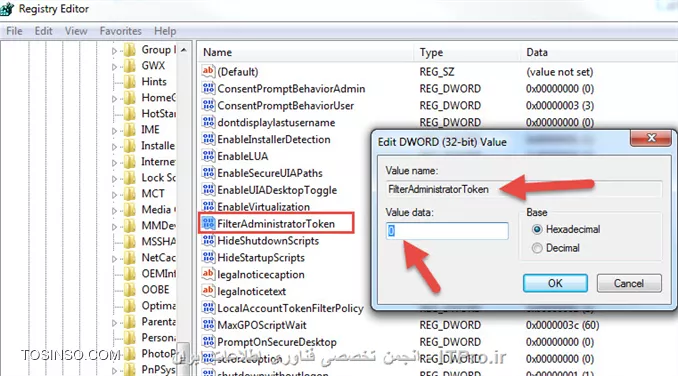Viewport: 678px width, 376px height.
Task: Select the EnableInstallerDetection DWORD icon
Action: [x=208, y=139]
